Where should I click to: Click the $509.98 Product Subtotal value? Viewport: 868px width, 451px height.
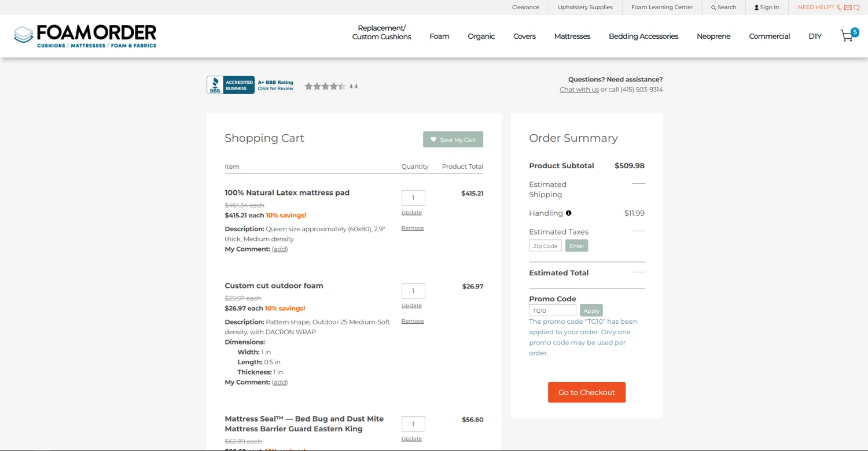coord(630,165)
